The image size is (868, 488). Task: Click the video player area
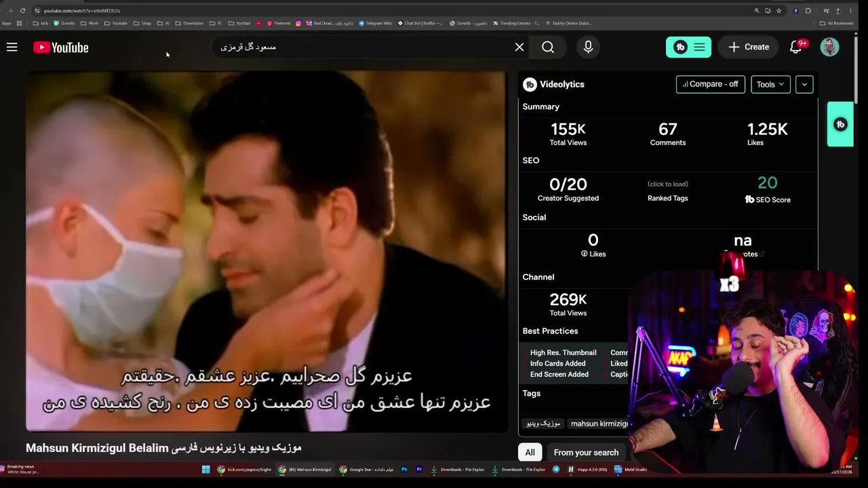[266, 251]
